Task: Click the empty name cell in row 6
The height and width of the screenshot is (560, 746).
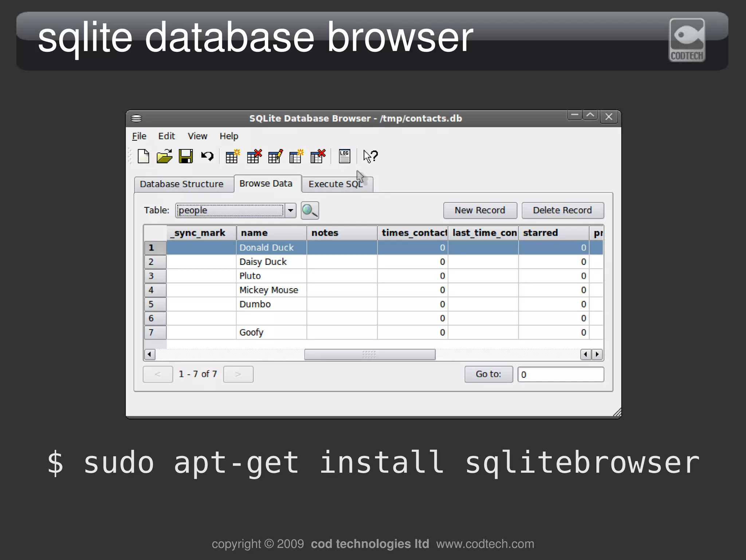Action: click(x=271, y=318)
